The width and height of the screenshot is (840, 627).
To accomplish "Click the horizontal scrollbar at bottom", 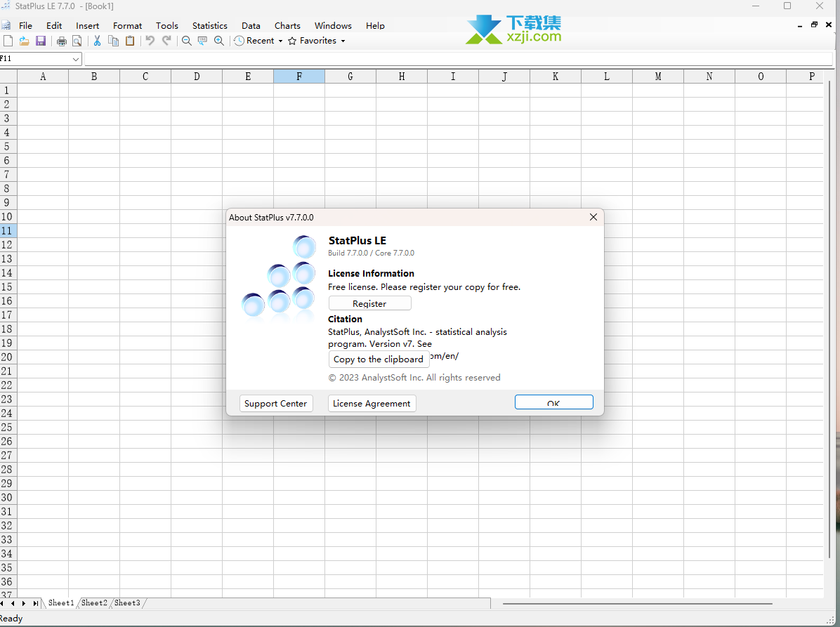I will 638,603.
